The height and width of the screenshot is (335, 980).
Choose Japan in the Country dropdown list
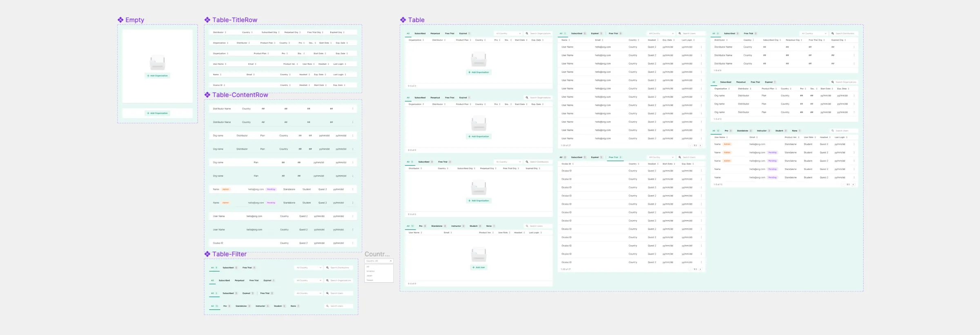(370, 276)
